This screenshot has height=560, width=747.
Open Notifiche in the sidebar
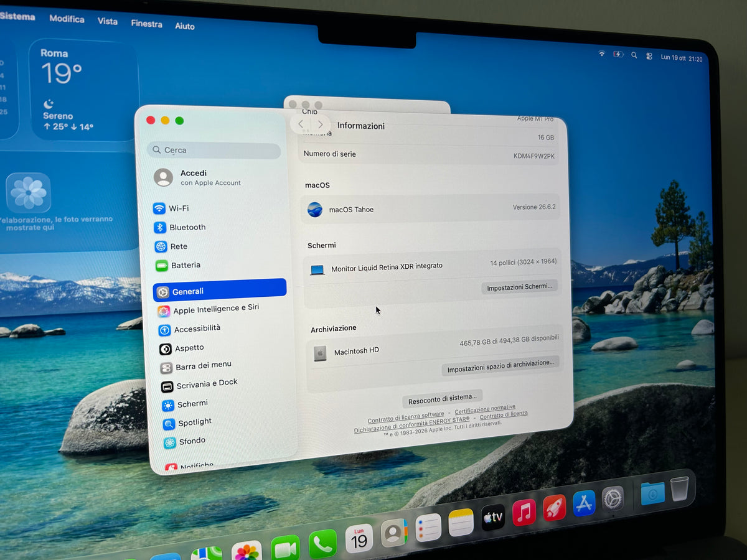click(x=189, y=466)
